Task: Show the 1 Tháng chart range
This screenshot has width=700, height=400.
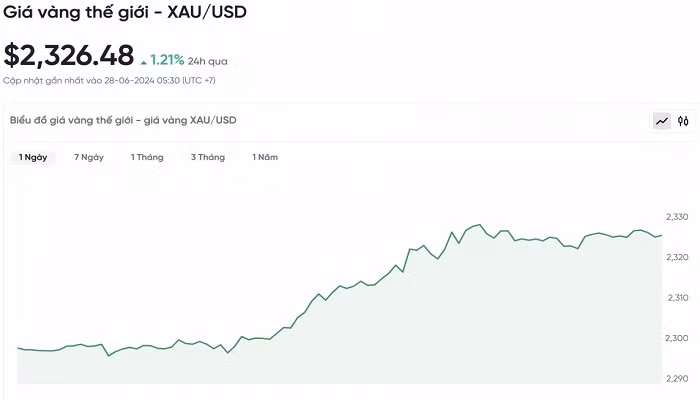Action: pos(147,157)
